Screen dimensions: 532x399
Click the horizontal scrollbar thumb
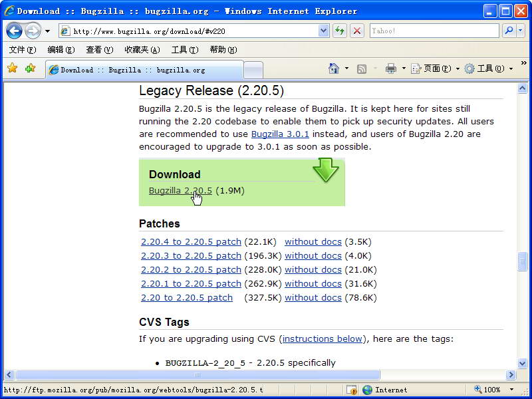coord(198,374)
